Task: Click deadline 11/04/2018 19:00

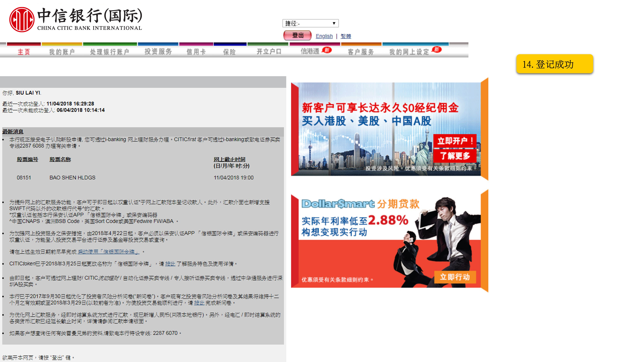Action: click(x=233, y=178)
